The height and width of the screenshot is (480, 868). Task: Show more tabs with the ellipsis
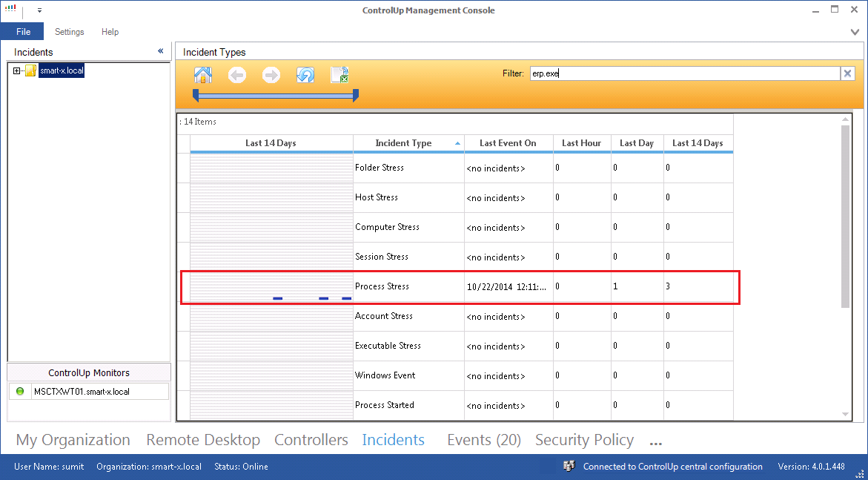(x=656, y=444)
